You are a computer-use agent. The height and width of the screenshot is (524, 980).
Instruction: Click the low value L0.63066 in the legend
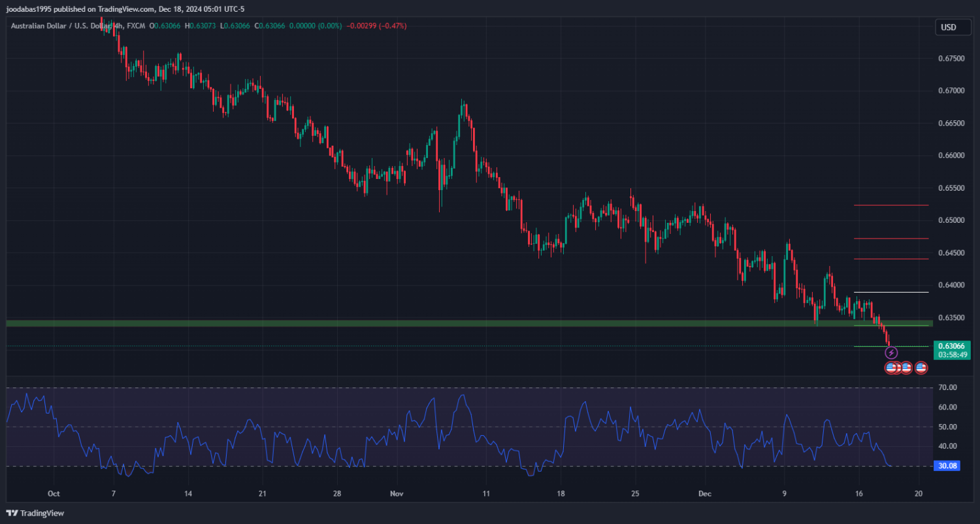pyautogui.click(x=237, y=26)
